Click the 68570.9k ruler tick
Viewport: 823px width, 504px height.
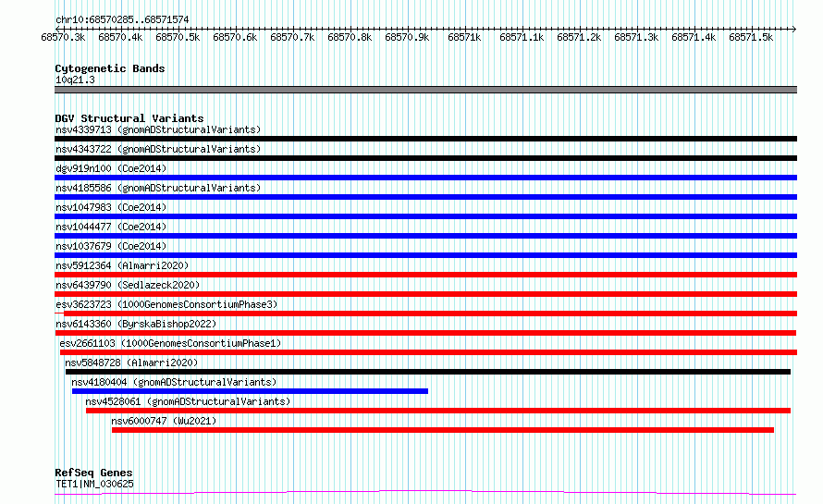pos(407,37)
